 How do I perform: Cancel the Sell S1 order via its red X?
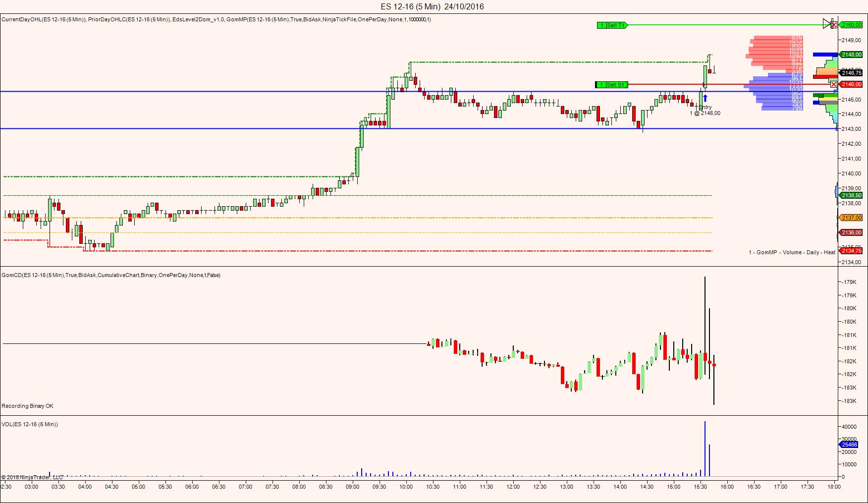(x=834, y=85)
